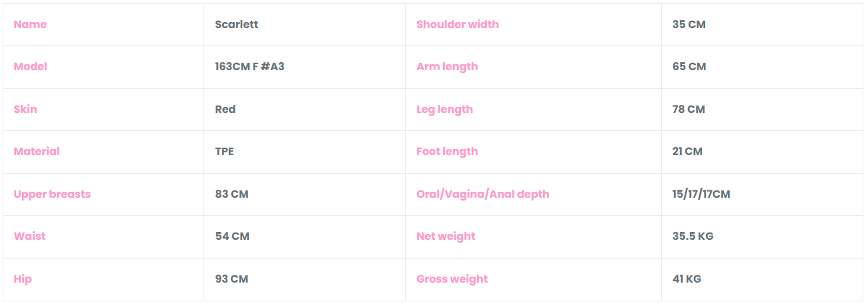The image size is (868, 306).
Task: Select the Waist label
Action: tap(30, 237)
